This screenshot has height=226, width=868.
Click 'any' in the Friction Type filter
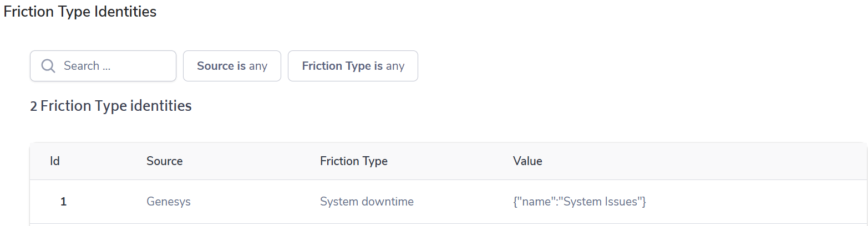coord(395,66)
